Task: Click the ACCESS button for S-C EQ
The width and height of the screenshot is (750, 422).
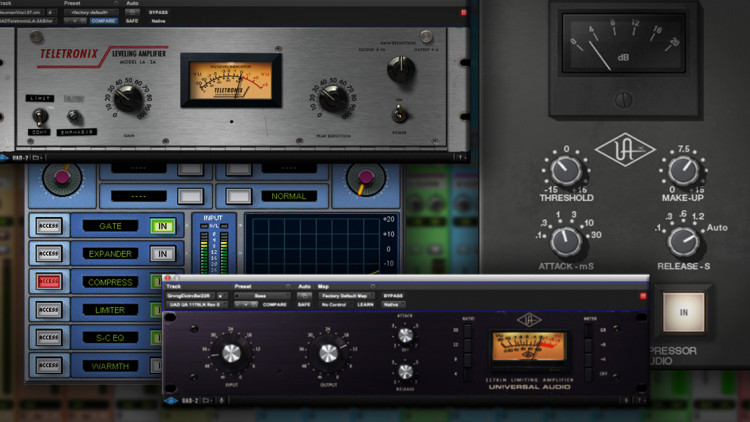Action: 49,337
